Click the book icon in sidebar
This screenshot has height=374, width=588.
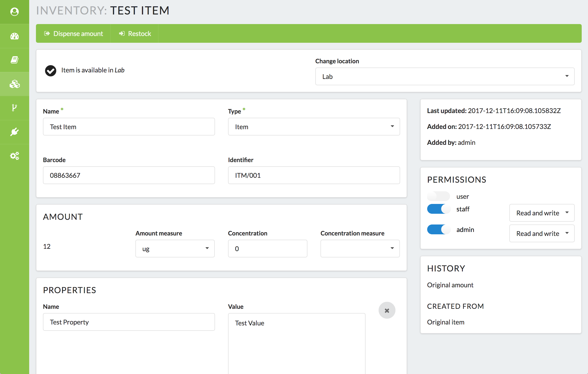tap(14, 60)
